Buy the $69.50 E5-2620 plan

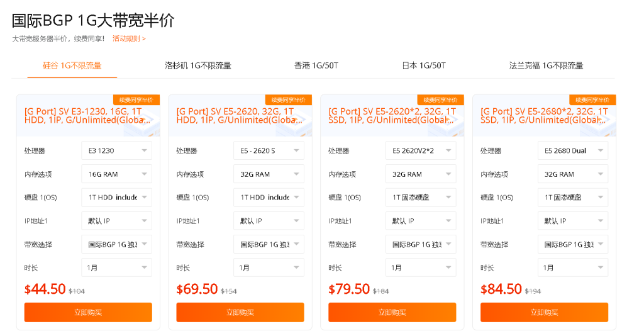240,312
